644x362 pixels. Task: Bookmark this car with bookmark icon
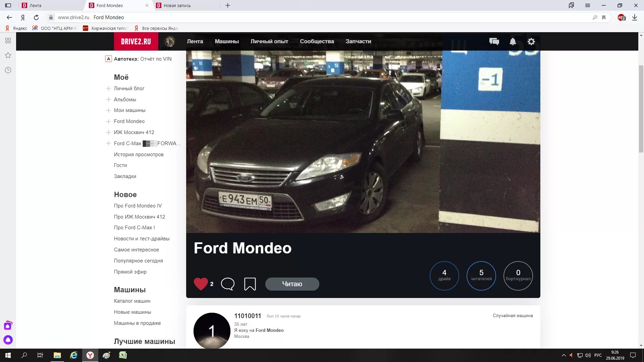pyautogui.click(x=250, y=284)
